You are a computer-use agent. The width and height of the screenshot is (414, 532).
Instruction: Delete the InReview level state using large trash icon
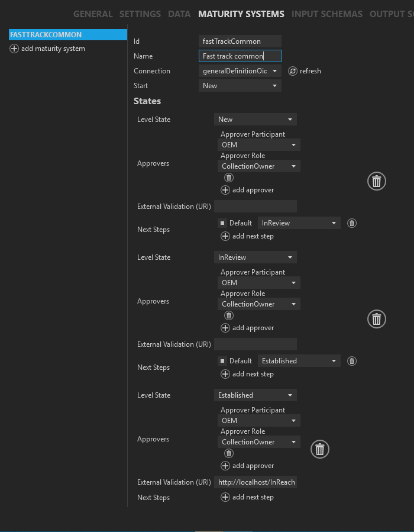click(x=377, y=319)
